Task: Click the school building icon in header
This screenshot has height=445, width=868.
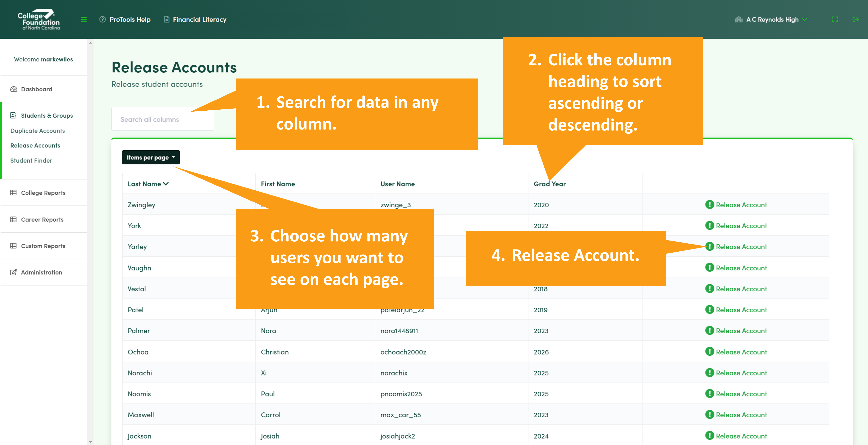Action: 738,20
